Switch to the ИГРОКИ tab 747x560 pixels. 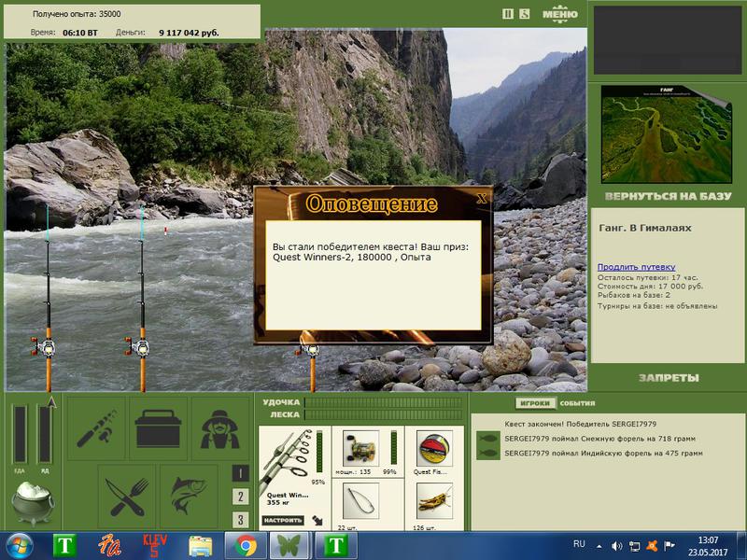(535, 403)
